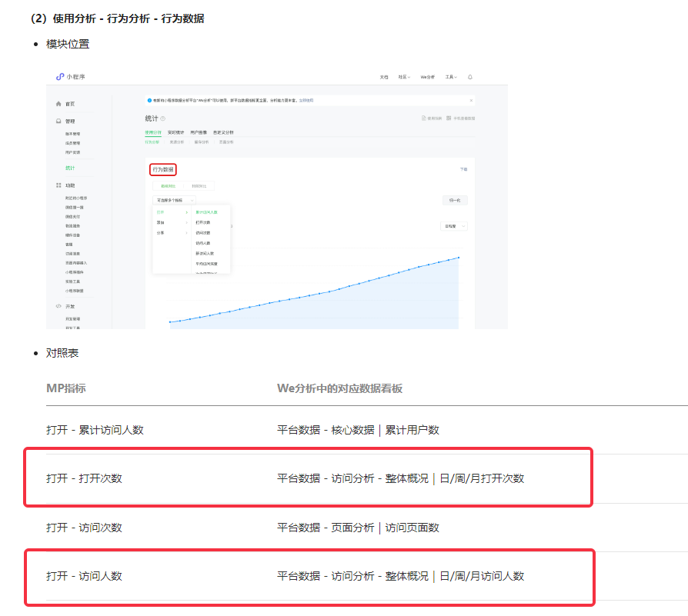This screenshot has height=616, width=688.
Task: Open 统计 in the sidebar
Action: click(x=70, y=168)
